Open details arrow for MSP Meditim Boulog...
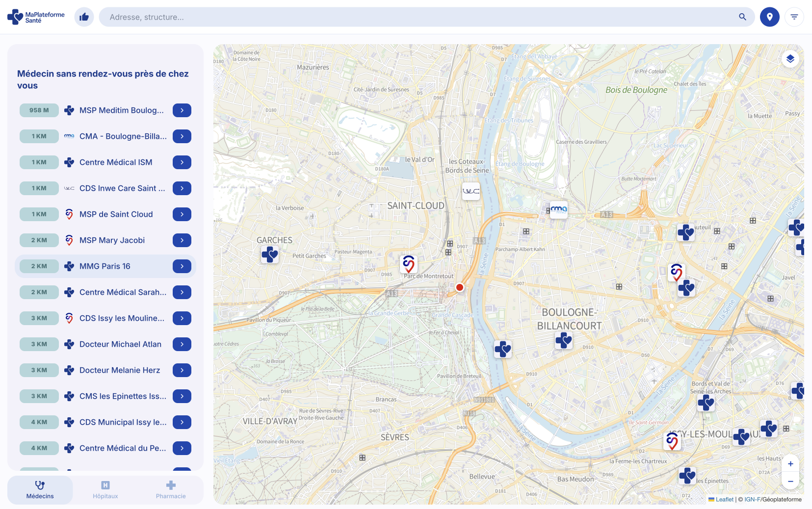 (182, 110)
